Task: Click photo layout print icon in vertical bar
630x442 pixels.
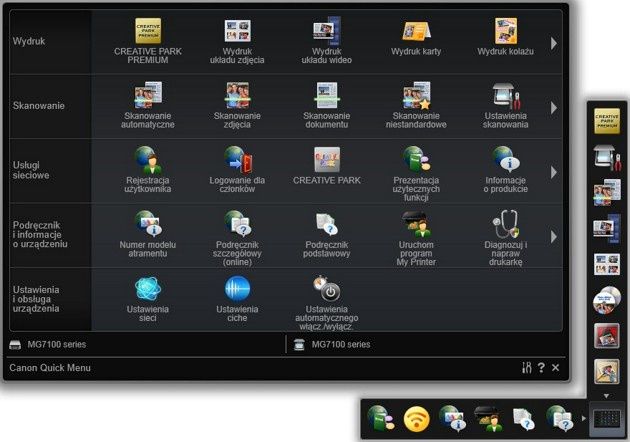Action: pyautogui.click(x=607, y=264)
